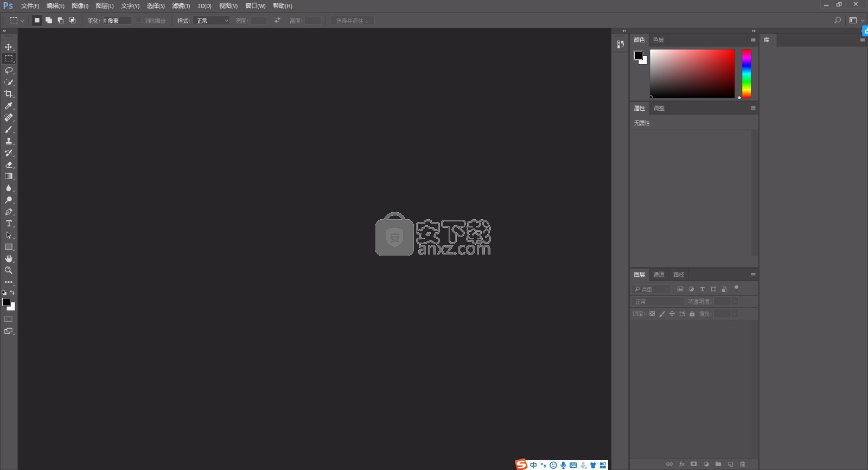
Task: Reset default foreground and background colors
Action: click(x=4, y=293)
